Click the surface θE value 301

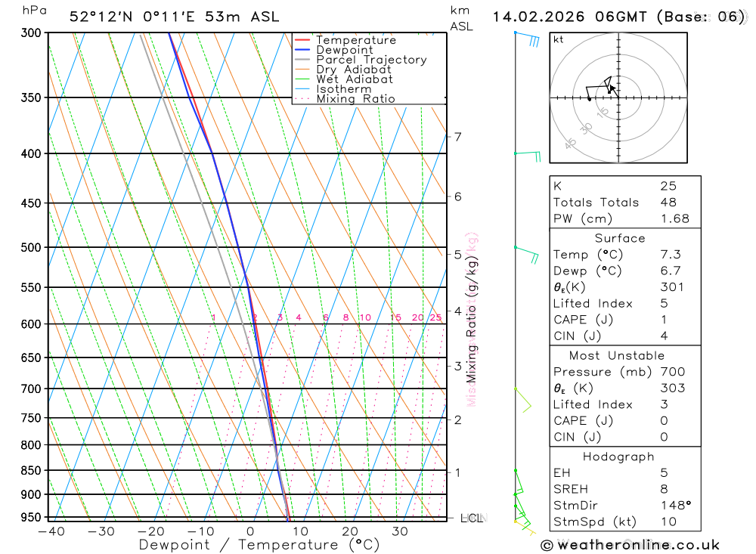[672, 287]
